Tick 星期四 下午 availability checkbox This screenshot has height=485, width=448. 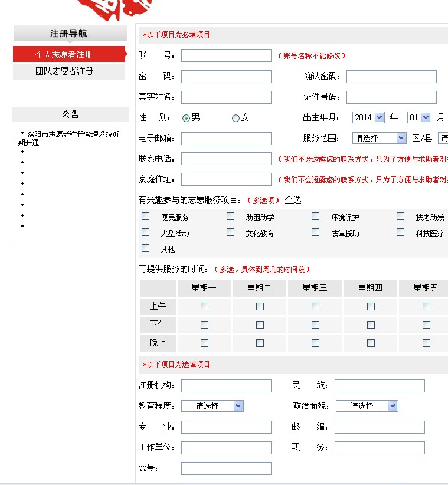371,325
